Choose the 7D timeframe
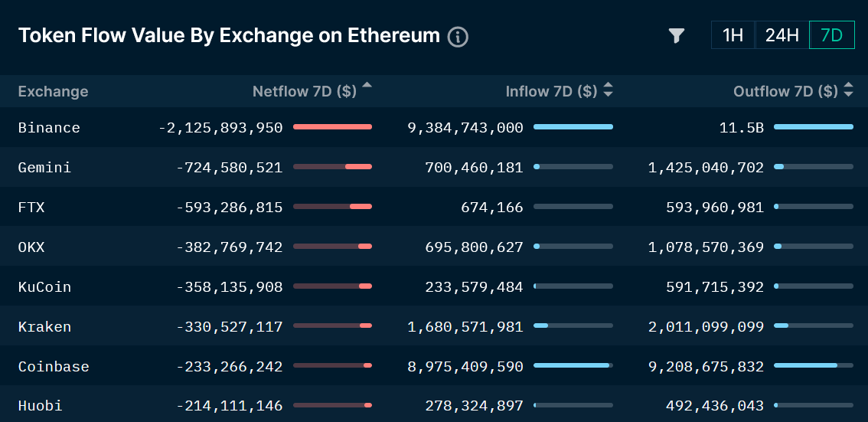The height and width of the screenshot is (422, 868). point(831,35)
